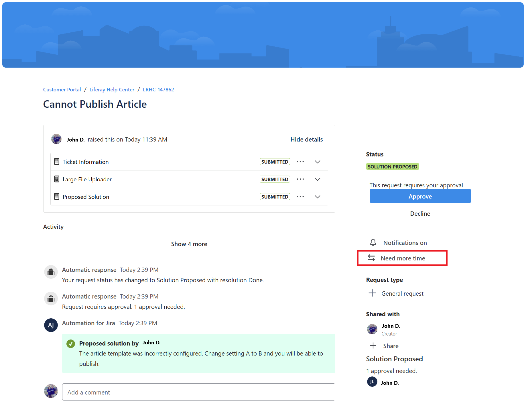Approve the proposed solution
The width and height of the screenshot is (526, 420).
click(420, 196)
